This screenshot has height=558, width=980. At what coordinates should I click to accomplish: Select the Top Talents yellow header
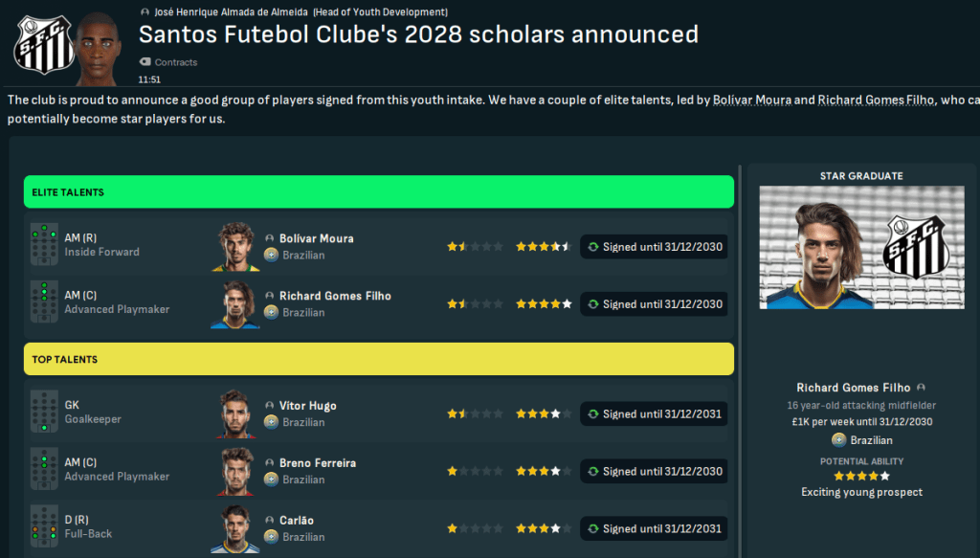pos(379,360)
